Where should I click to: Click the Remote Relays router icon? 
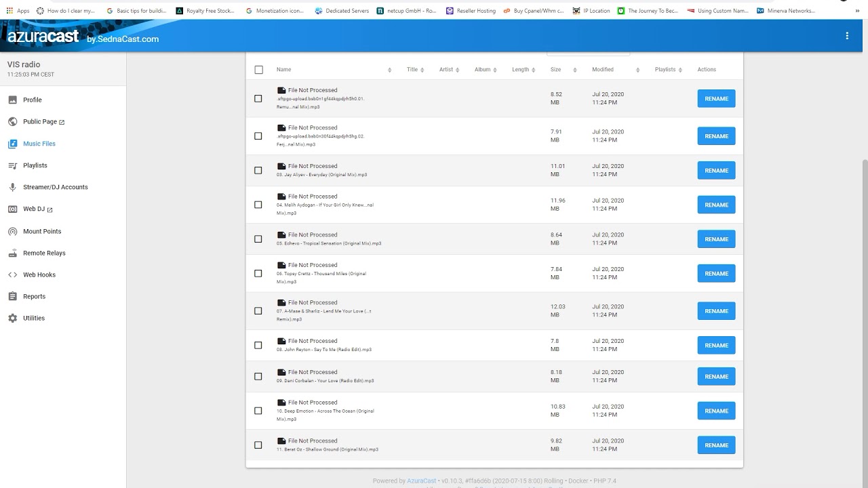12,253
